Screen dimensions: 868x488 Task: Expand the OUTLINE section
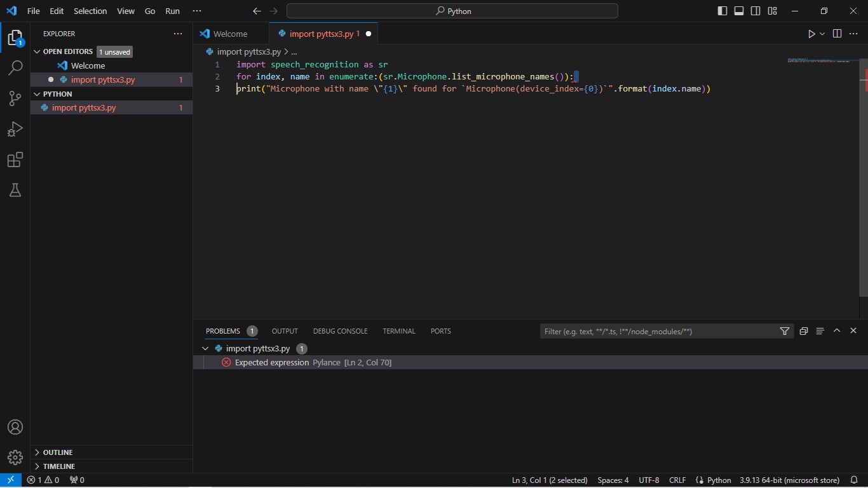coord(111,452)
